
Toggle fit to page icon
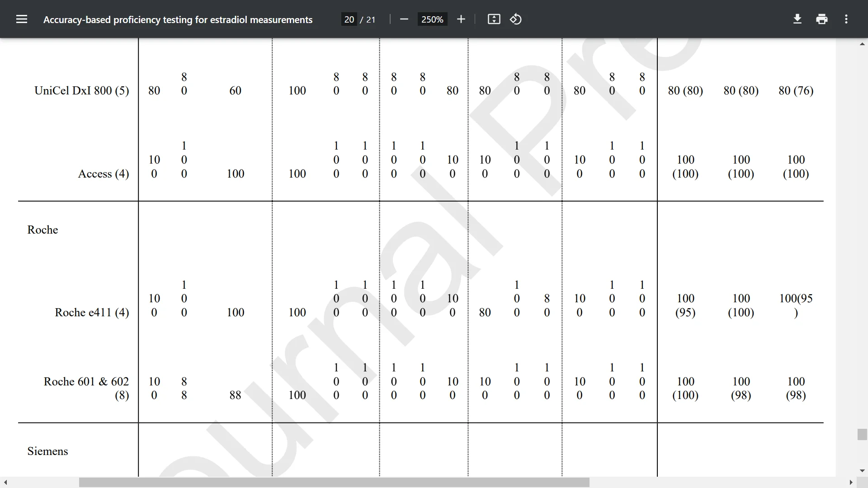[494, 19]
